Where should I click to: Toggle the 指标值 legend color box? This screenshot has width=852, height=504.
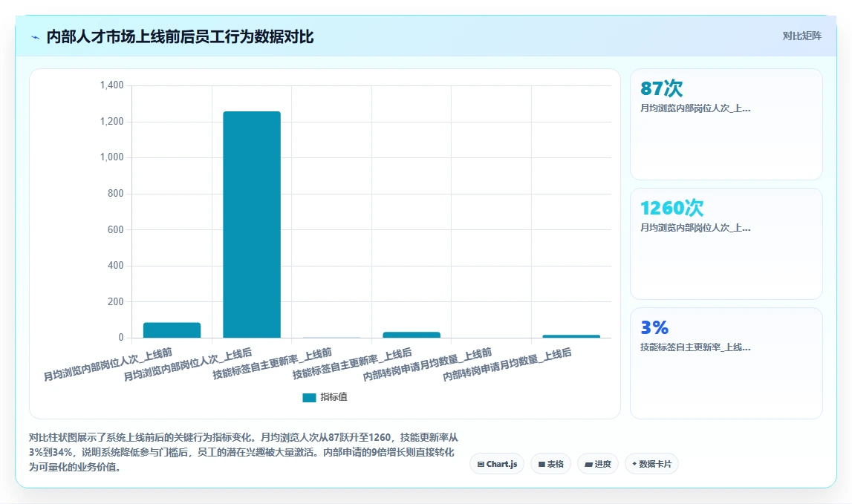pos(309,398)
